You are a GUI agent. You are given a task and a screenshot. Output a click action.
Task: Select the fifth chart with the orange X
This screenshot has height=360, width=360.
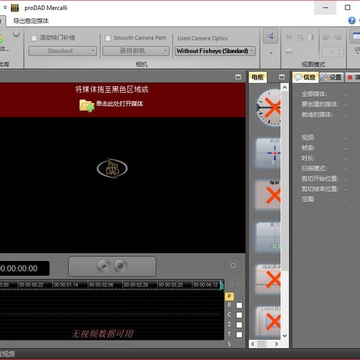click(x=268, y=279)
